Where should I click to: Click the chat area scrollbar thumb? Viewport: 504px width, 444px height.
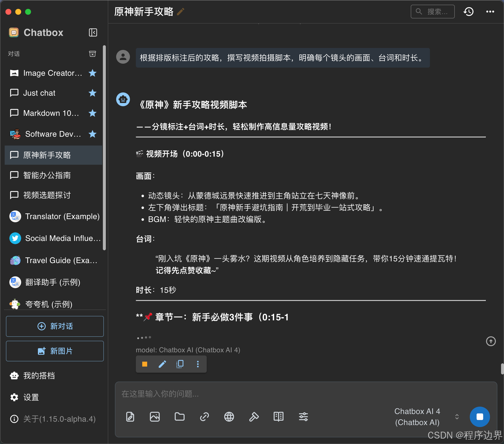tap(502, 369)
